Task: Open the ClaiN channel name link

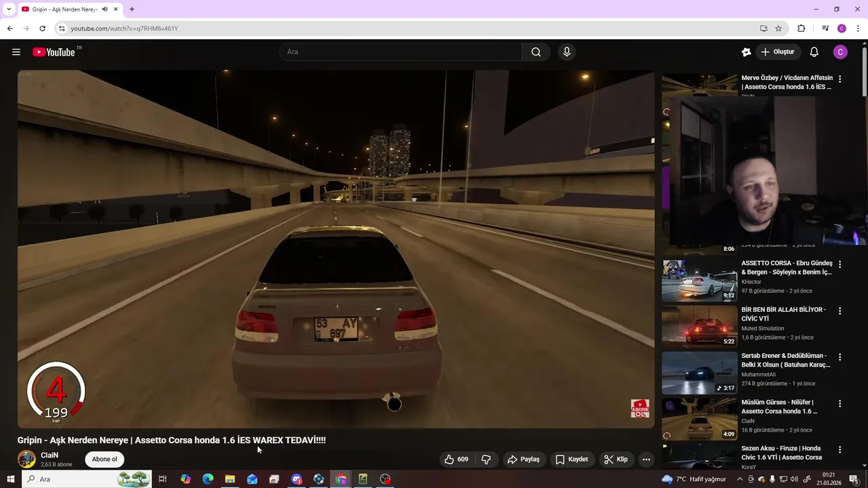Action: [x=50, y=455]
